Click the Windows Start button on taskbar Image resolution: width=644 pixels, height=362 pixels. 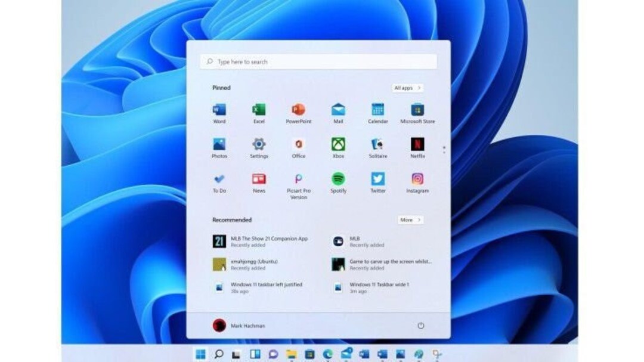pyautogui.click(x=200, y=354)
